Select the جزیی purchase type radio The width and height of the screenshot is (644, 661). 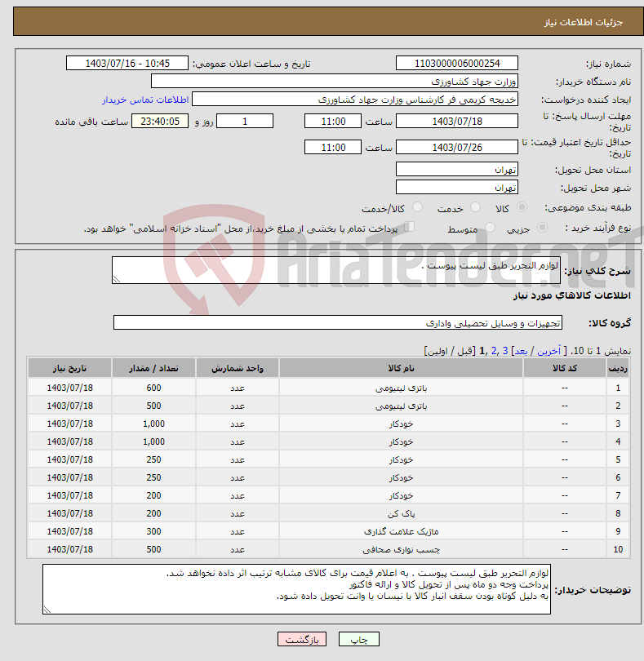click(542, 228)
